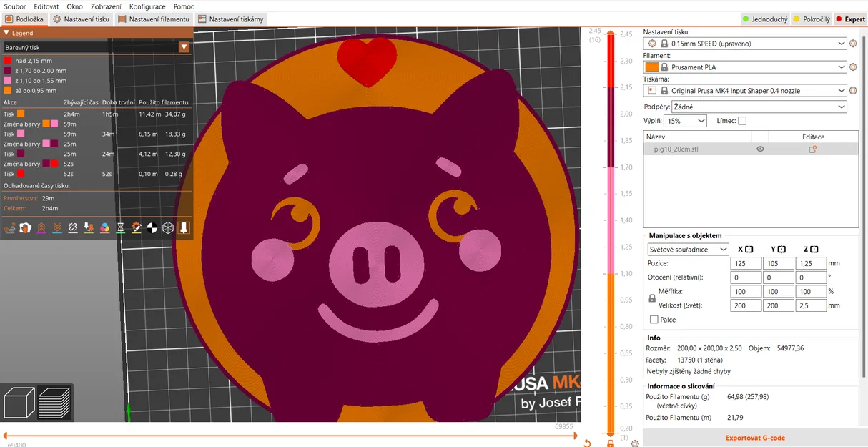Toggle travel moves visibility in legend

(9, 228)
